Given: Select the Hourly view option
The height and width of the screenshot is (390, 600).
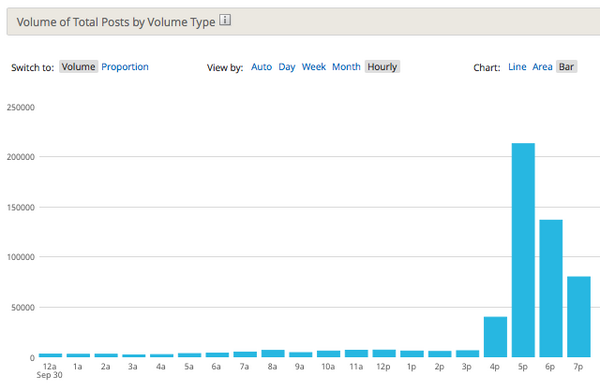Looking at the screenshot, I should (382, 67).
